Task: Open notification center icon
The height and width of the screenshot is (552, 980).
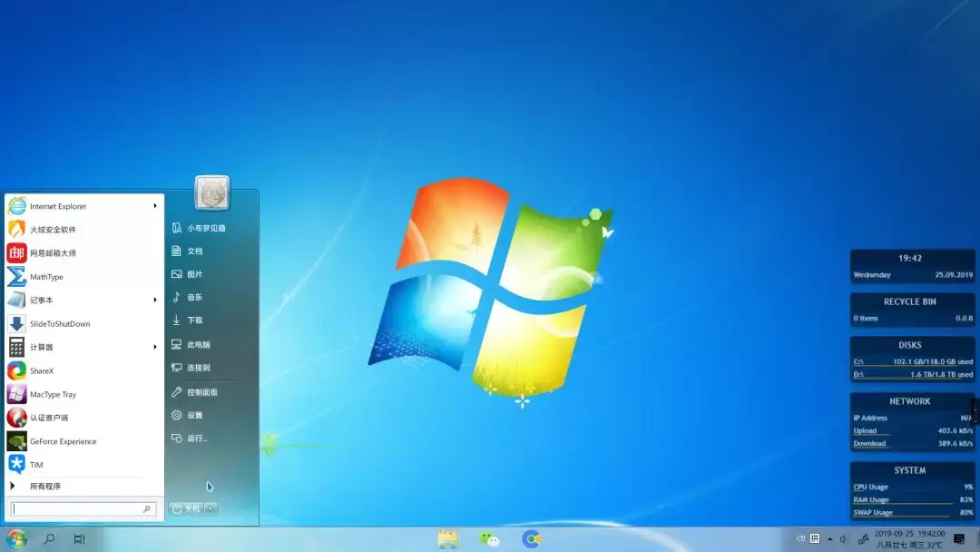Action: (x=959, y=539)
